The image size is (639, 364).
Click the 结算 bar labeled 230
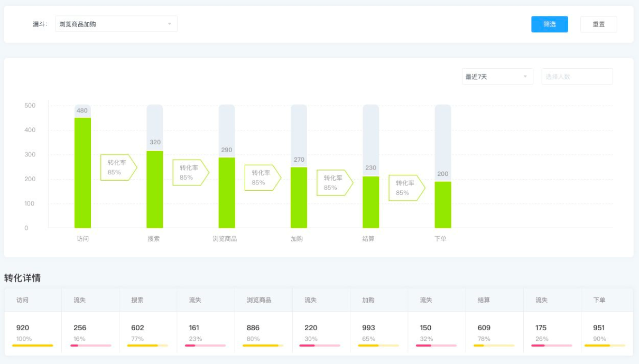click(371, 202)
